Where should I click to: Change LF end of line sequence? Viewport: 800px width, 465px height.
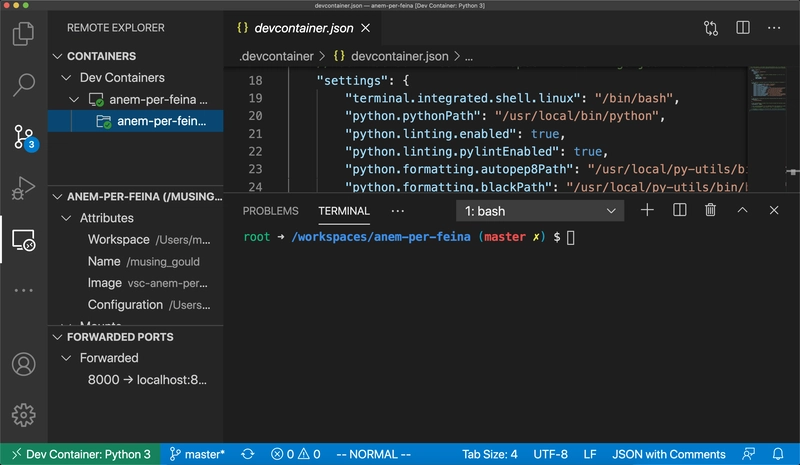coord(590,454)
